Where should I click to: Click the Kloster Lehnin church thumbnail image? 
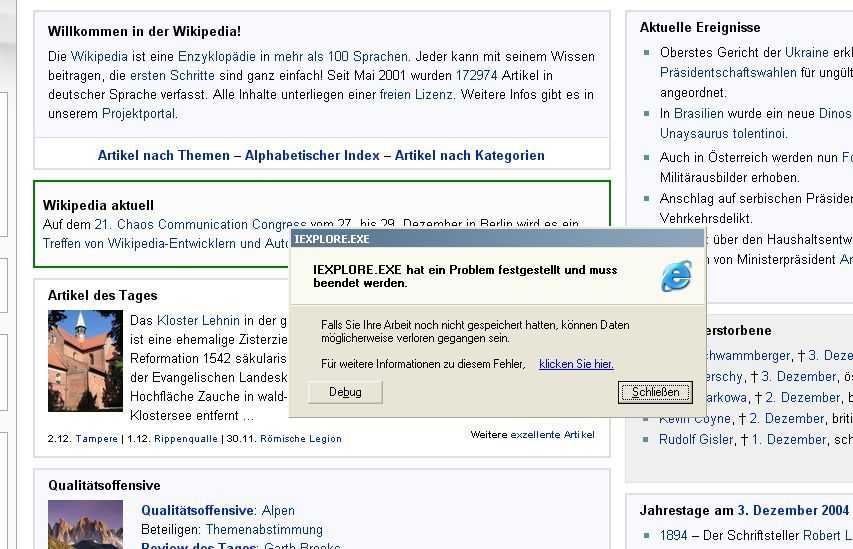(x=85, y=361)
